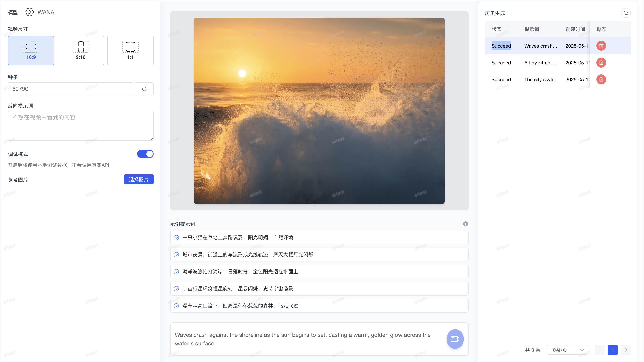Select the city night scene example prompt

(x=319, y=254)
